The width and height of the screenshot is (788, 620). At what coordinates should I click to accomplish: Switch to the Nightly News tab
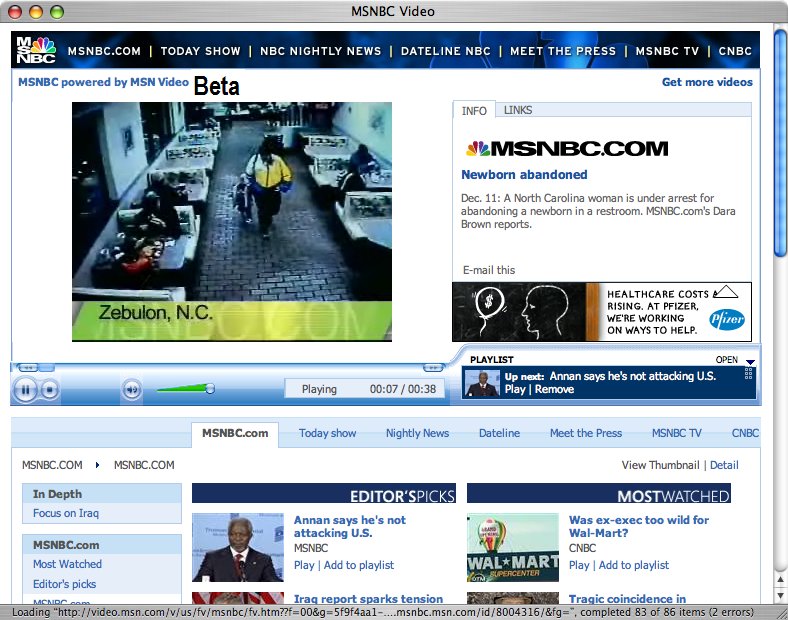(417, 433)
